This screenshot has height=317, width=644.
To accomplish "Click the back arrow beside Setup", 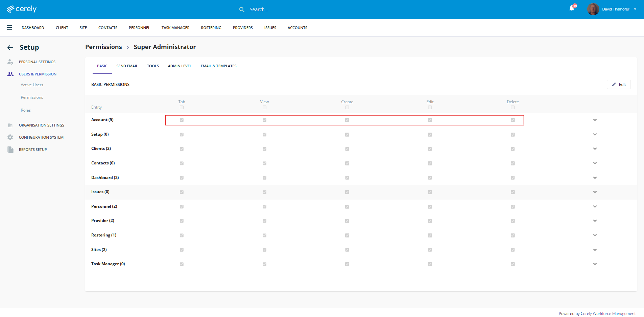I will tap(10, 48).
